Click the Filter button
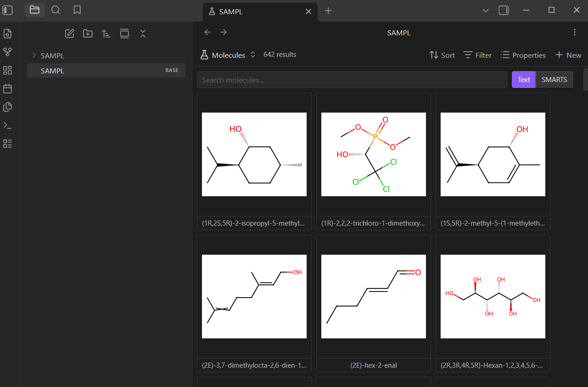This screenshot has height=387, width=588. pos(477,55)
